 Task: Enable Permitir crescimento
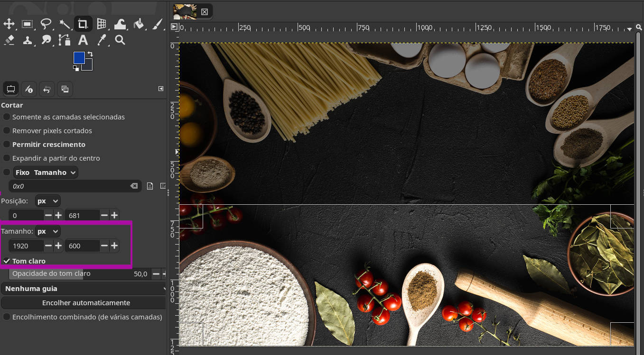(7, 144)
